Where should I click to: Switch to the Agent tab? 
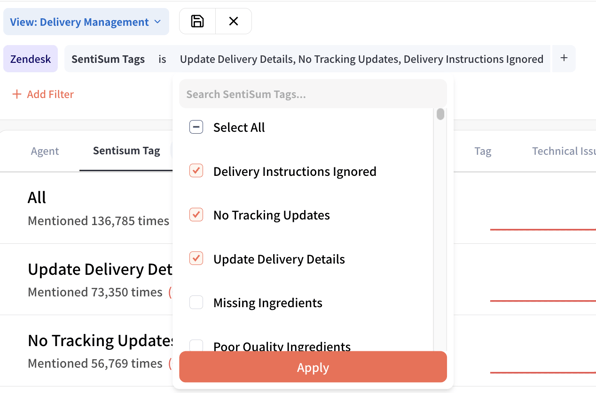(x=44, y=151)
